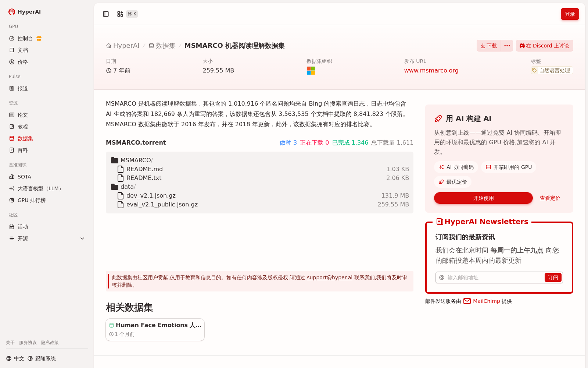This screenshot has height=368, width=588.
Task: Open 控制台 in the sidebar
Action: 25,38
